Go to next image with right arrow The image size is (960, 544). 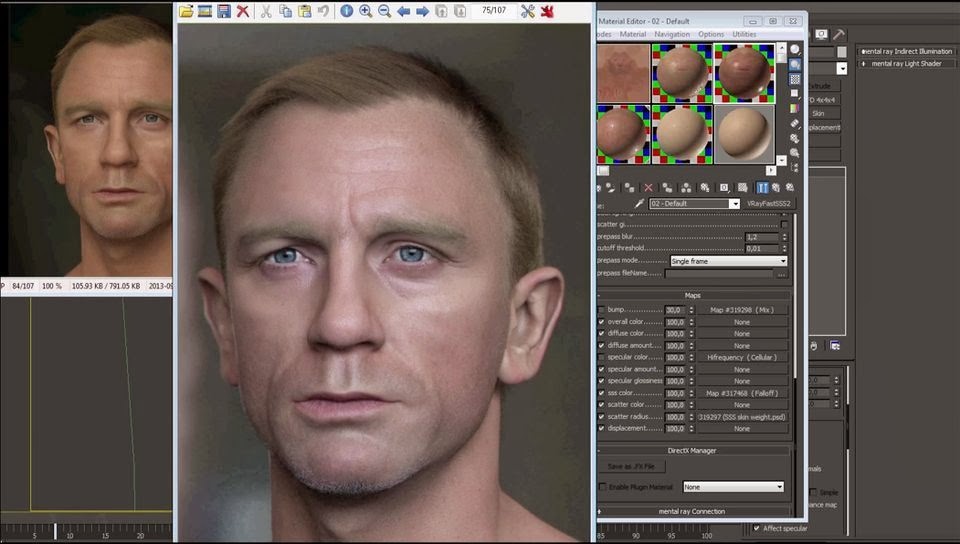[x=422, y=11]
